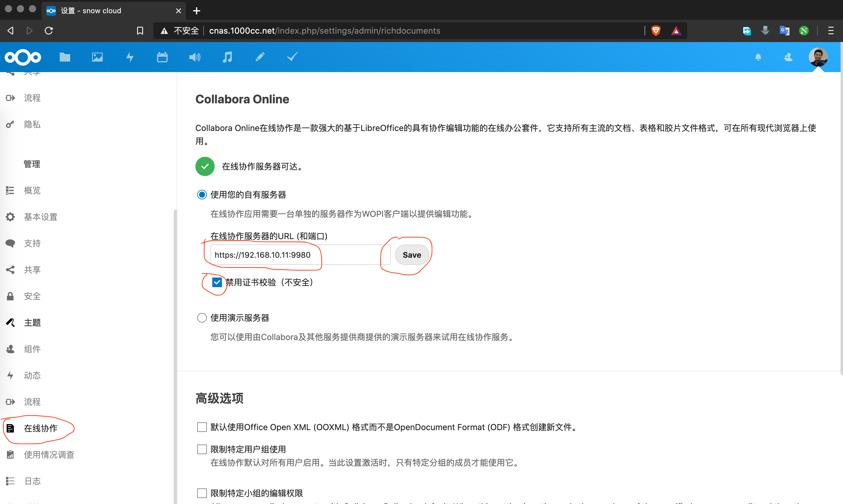The image size is (843, 504).
Task: Open the Nextcloud home logo
Action: (x=23, y=57)
